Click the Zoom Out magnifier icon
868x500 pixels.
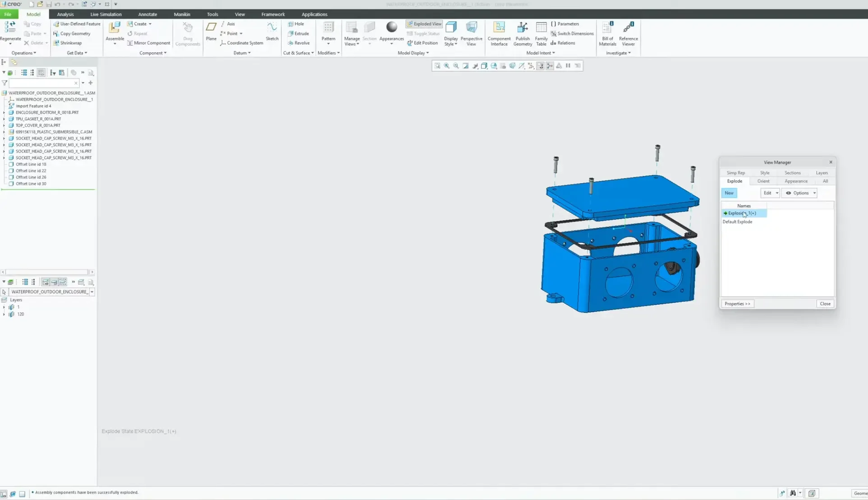click(x=456, y=66)
